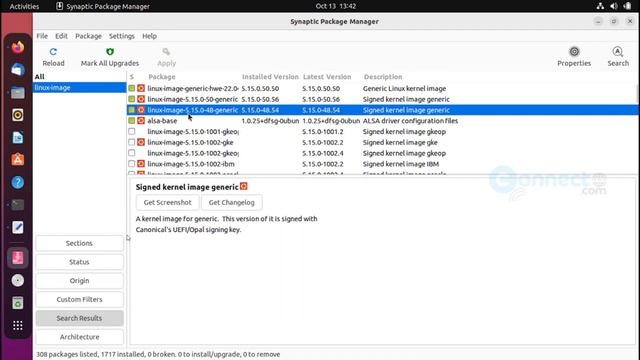Open Rhythmbox from the dock
The height and width of the screenshot is (360, 640).
tap(18, 115)
